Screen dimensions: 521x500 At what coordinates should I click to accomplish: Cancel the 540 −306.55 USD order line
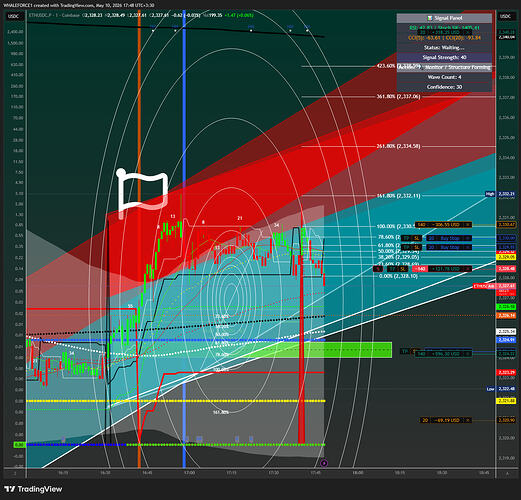468,225
